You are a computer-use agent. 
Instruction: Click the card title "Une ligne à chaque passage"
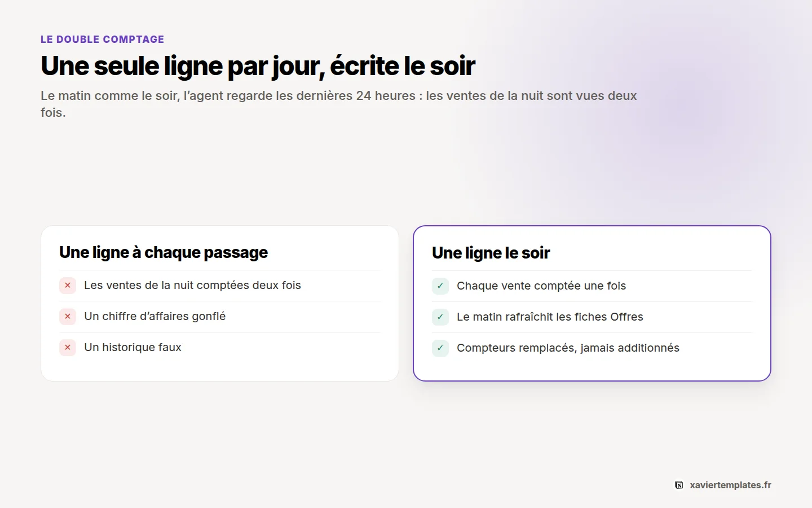point(164,252)
